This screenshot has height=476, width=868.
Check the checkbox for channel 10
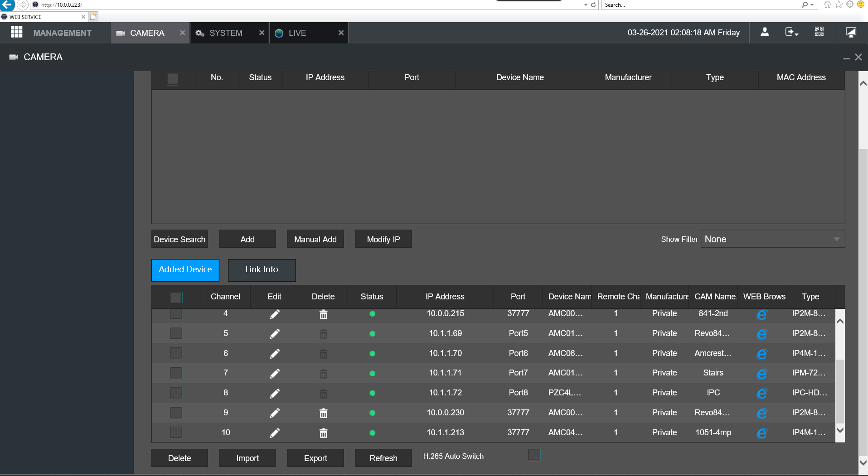click(176, 432)
